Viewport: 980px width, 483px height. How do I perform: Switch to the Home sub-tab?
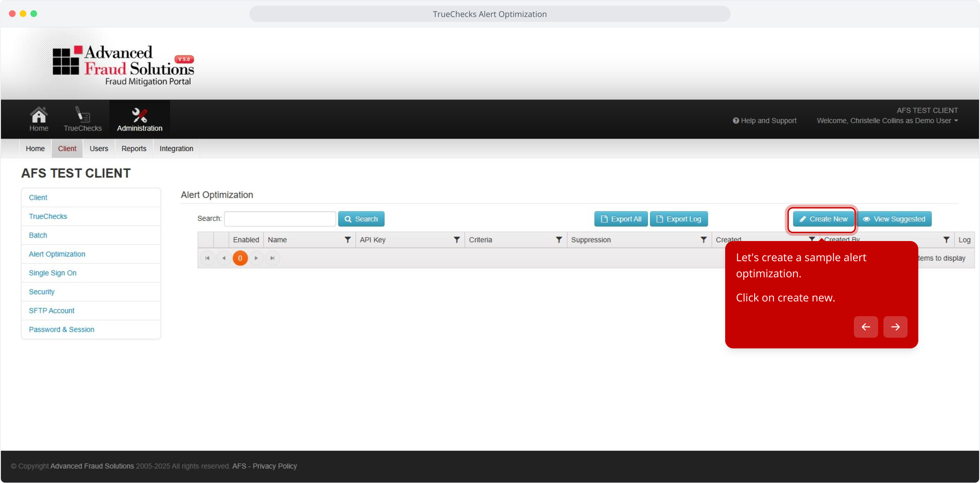coord(35,148)
